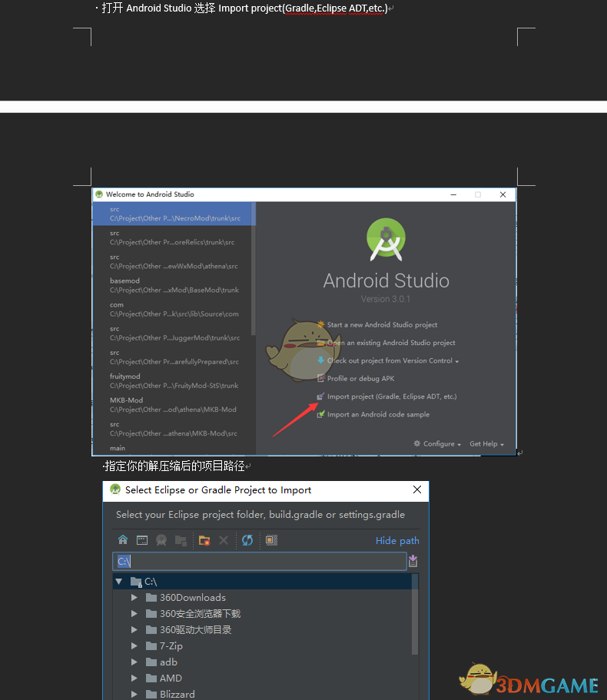Select recent project fruitymod
Viewport: 607px width, 700px height.
pos(172,381)
